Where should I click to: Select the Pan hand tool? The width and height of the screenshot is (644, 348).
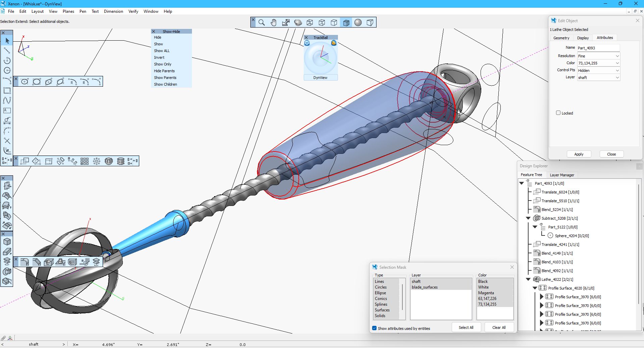(274, 23)
